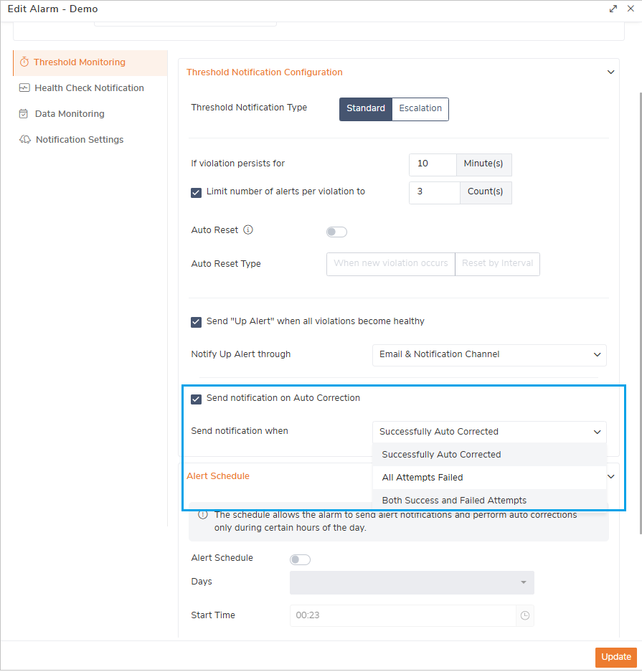The width and height of the screenshot is (642, 672).
Task: Select Escalation notification type
Action: pyautogui.click(x=420, y=108)
